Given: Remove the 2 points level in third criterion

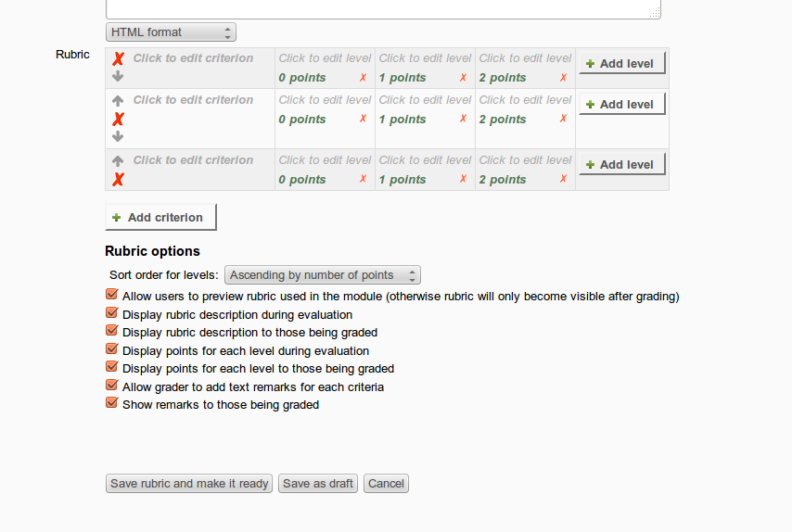Looking at the screenshot, I should (563, 179).
